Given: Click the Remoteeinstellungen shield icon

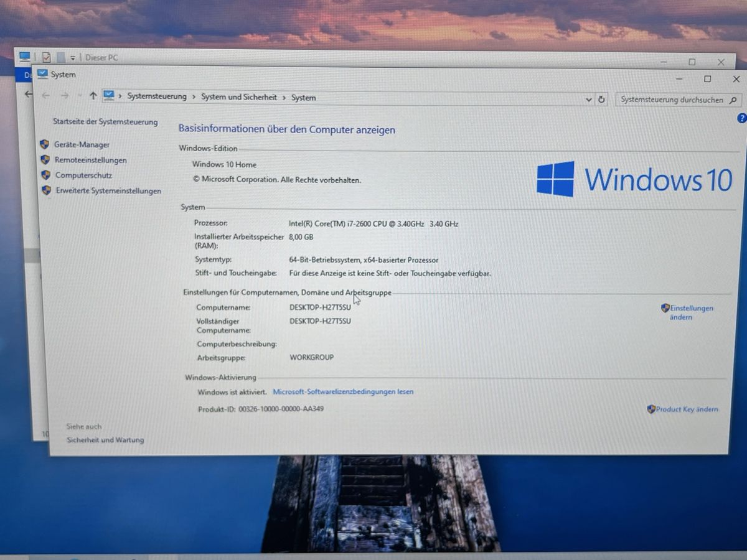Looking at the screenshot, I should 45,160.
